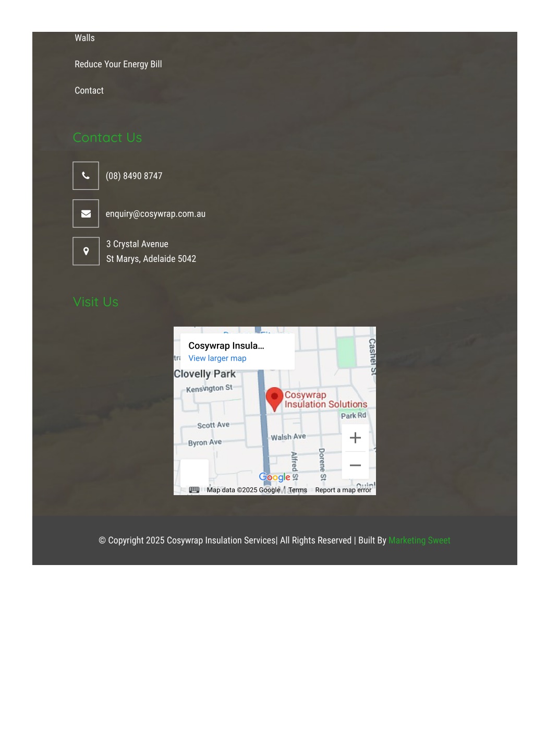This screenshot has height=756, width=534.
Task: Open the Walls footer link
Action: pos(84,38)
